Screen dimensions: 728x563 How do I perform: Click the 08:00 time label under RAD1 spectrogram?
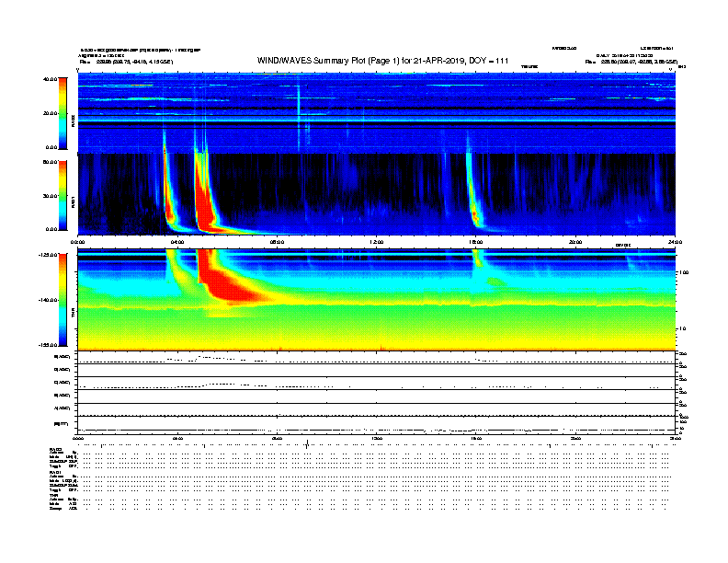click(277, 242)
